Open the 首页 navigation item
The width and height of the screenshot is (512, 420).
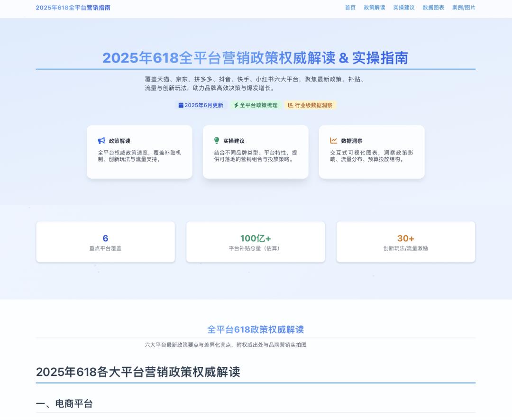click(350, 8)
